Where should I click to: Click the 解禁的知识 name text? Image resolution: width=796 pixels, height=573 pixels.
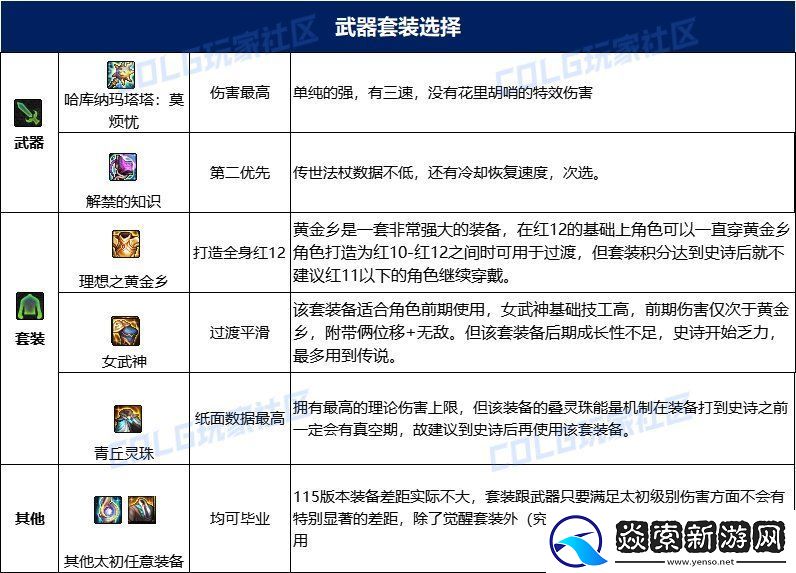(x=123, y=201)
